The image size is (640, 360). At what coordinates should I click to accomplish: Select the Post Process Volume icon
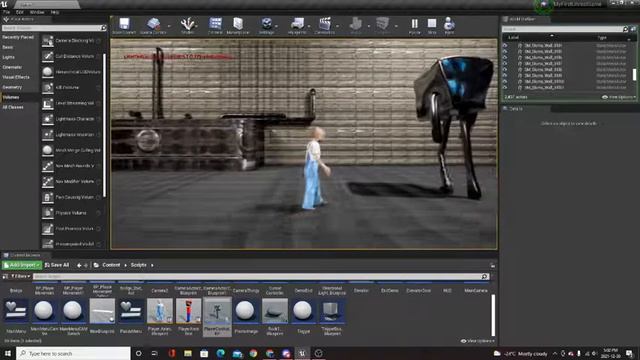click(48, 229)
